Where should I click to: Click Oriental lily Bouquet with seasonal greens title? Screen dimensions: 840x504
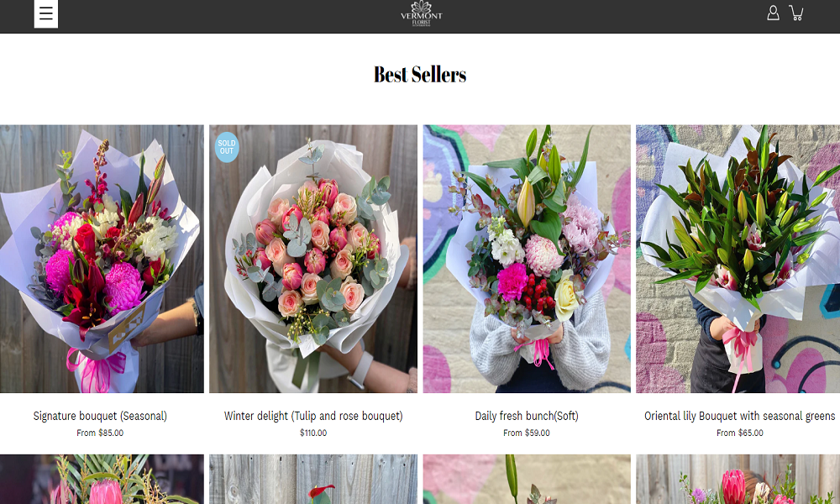739,416
